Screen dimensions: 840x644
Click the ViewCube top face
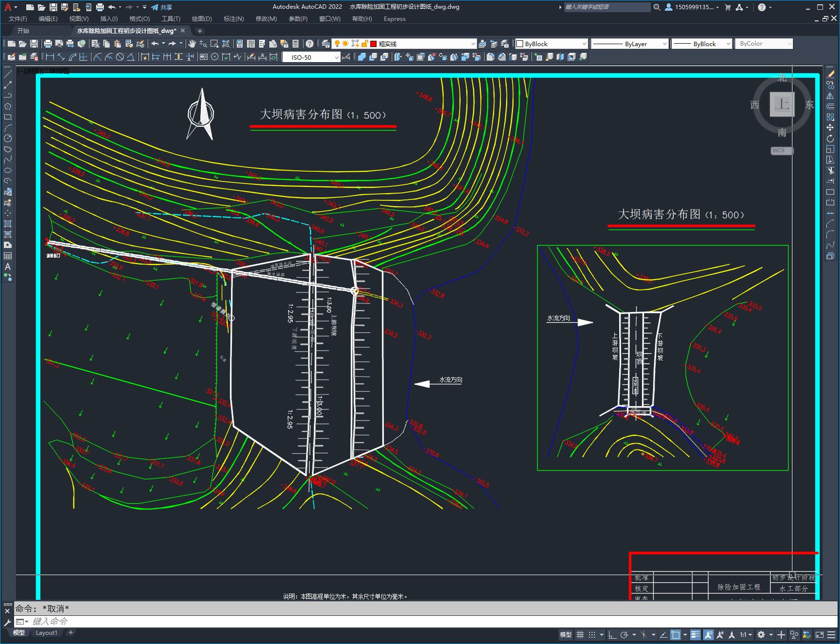click(x=781, y=104)
